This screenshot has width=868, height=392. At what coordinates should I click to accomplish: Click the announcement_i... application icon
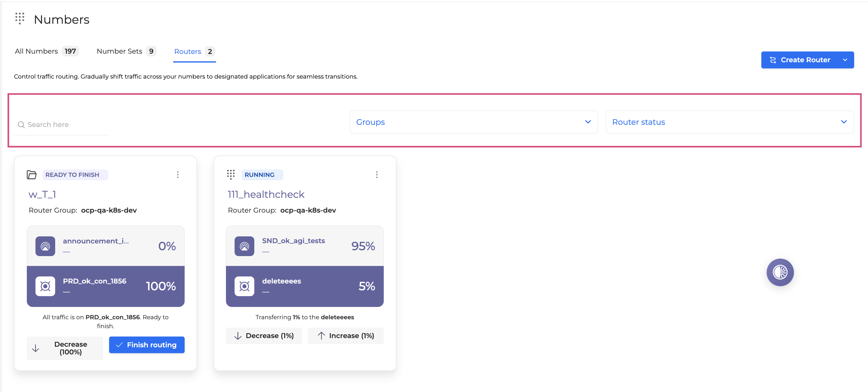45,246
